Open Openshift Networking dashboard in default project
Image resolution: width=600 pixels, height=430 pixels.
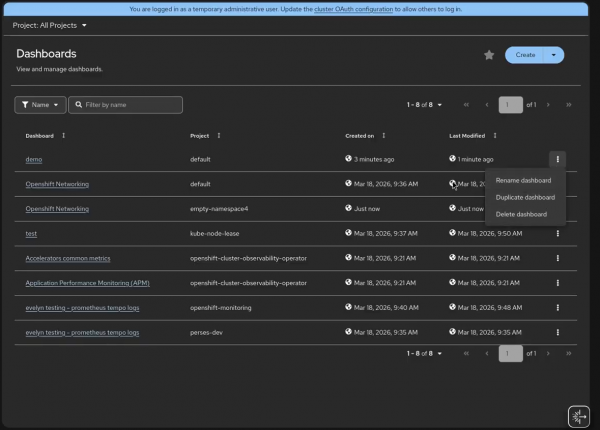tap(57, 184)
